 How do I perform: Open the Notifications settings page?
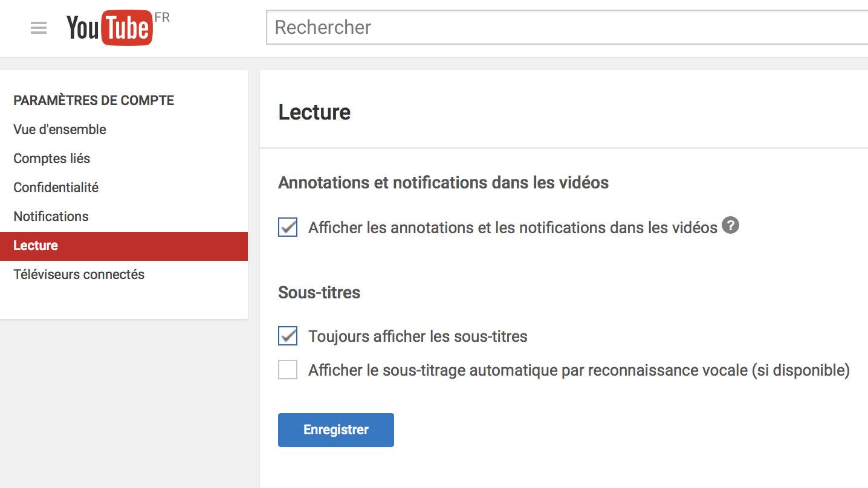point(51,216)
